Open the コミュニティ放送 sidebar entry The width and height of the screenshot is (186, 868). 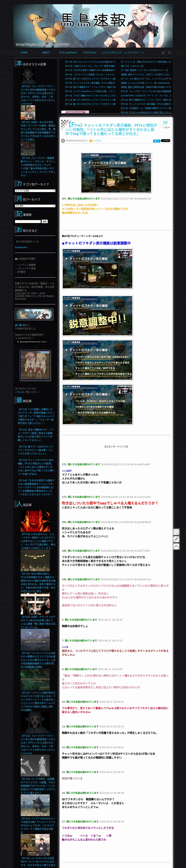25,268
